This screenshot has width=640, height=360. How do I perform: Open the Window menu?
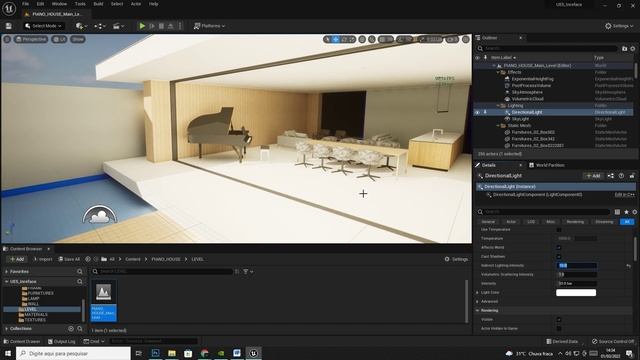tap(60, 4)
